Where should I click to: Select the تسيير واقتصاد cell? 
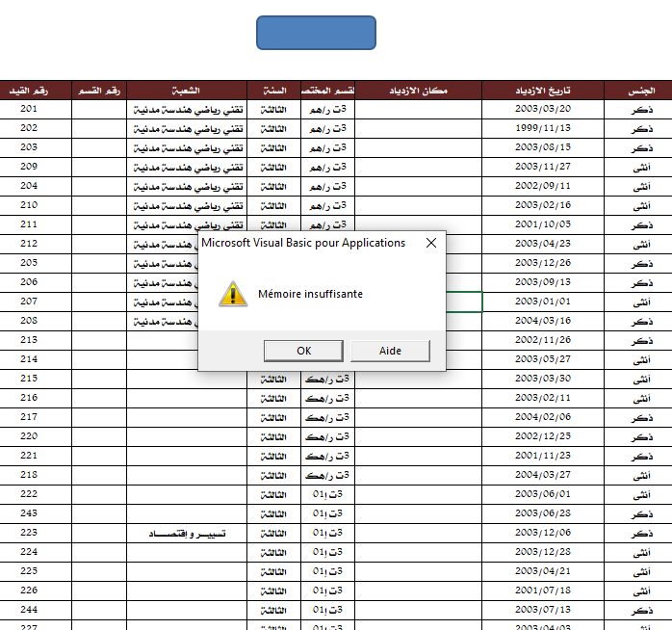click(187, 533)
